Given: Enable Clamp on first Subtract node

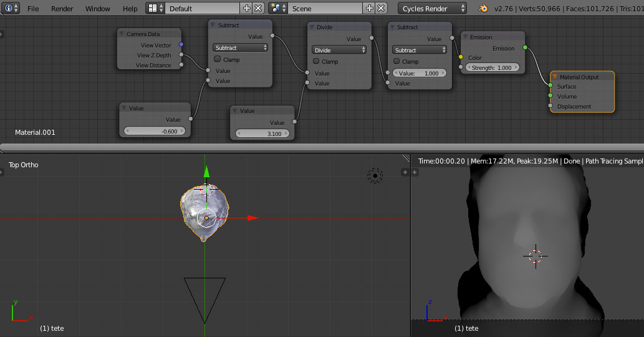Looking at the screenshot, I should pyautogui.click(x=218, y=59).
